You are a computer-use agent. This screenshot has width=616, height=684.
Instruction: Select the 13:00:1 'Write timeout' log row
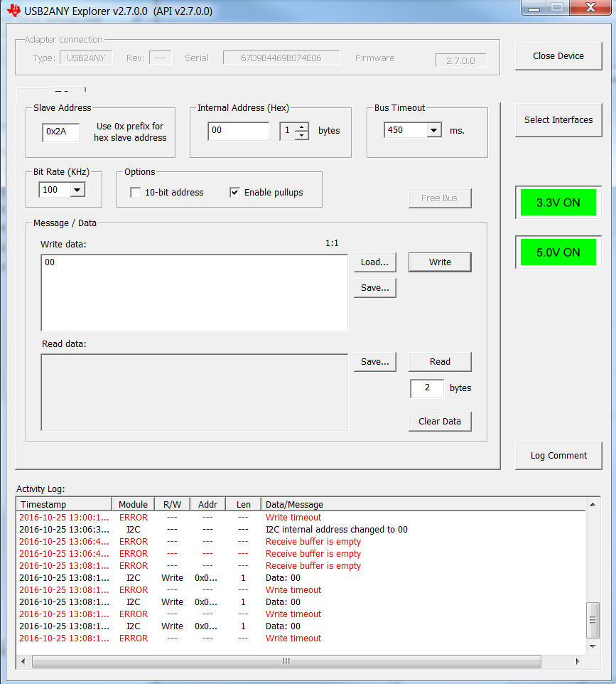pyautogui.click(x=301, y=518)
